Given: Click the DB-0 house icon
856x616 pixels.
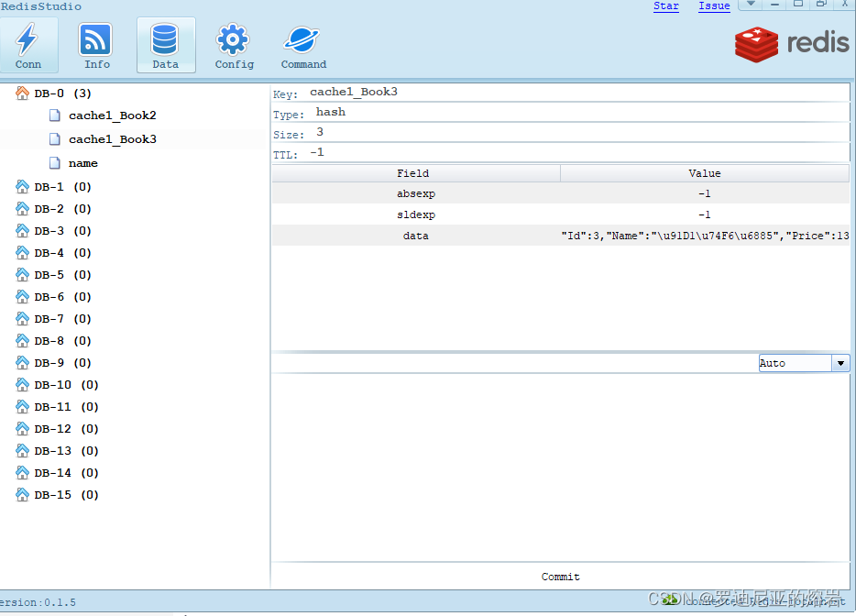Looking at the screenshot, I should pos(22,93).
